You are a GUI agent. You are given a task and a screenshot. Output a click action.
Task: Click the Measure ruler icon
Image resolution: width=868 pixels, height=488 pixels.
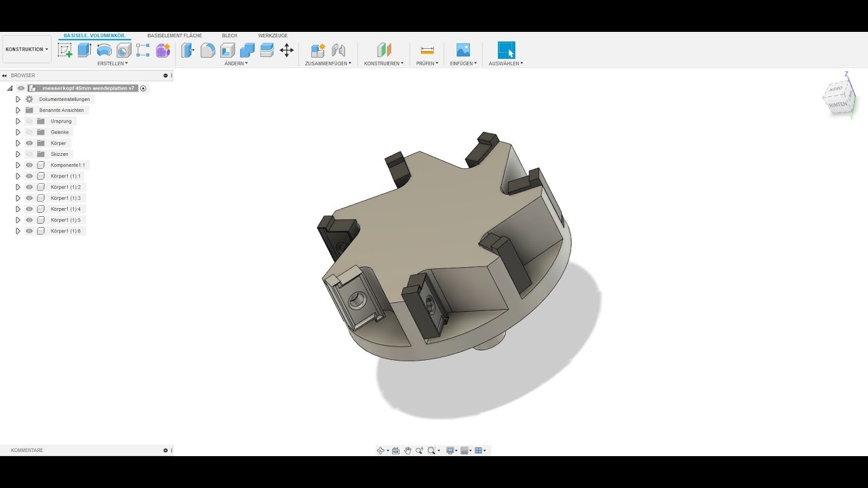[427, 50]
